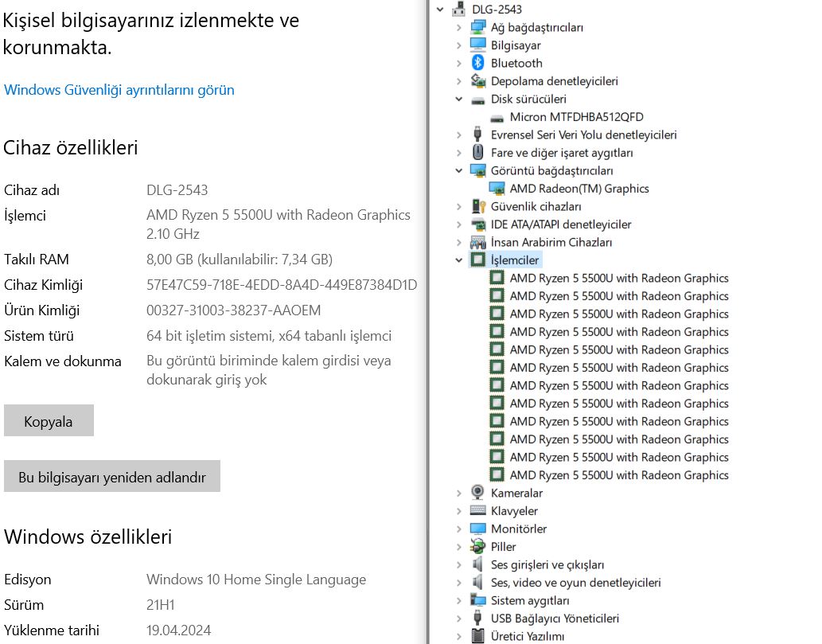Expand the Bluetooth node

coord(458,63)
